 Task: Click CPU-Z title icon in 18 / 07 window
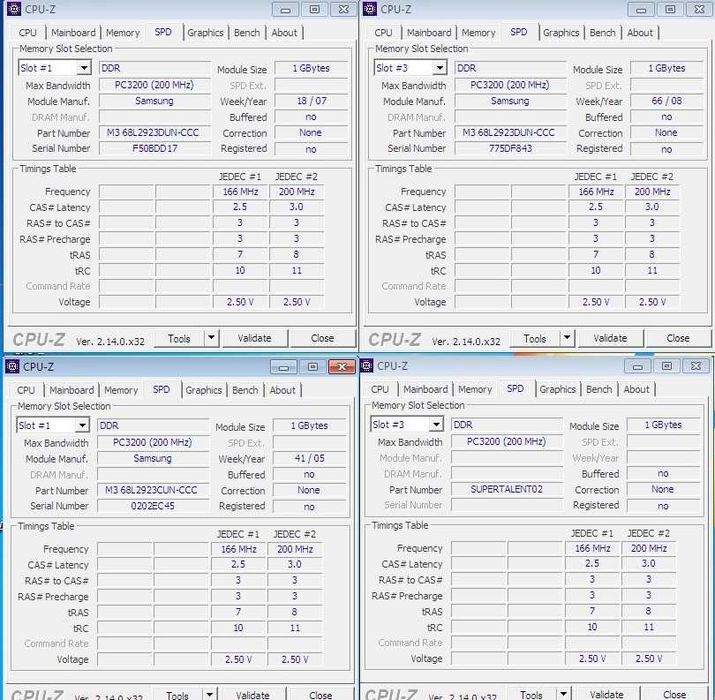14,9
